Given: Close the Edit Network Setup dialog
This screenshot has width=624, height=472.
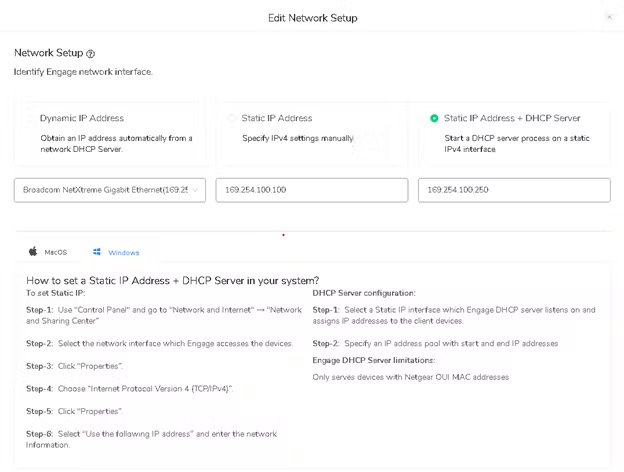Looking at the screenshot, I should [609, 18].
